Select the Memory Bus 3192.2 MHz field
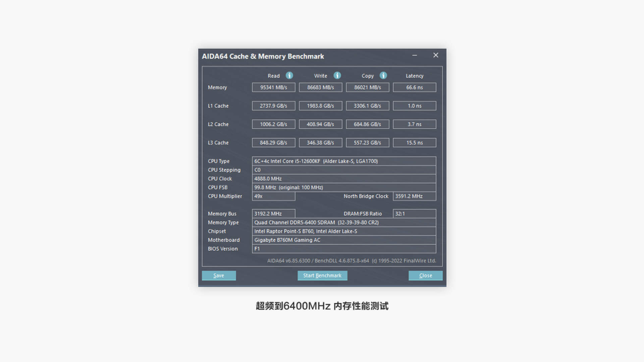644x362 pixels. click(x=273, y=214)
